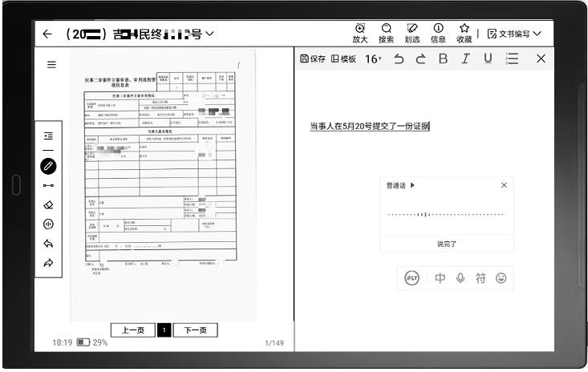The height and width of the screenshot is (372, 588).
Task: Open the 放大 zoom tool
Action: (x=359, y=33)
